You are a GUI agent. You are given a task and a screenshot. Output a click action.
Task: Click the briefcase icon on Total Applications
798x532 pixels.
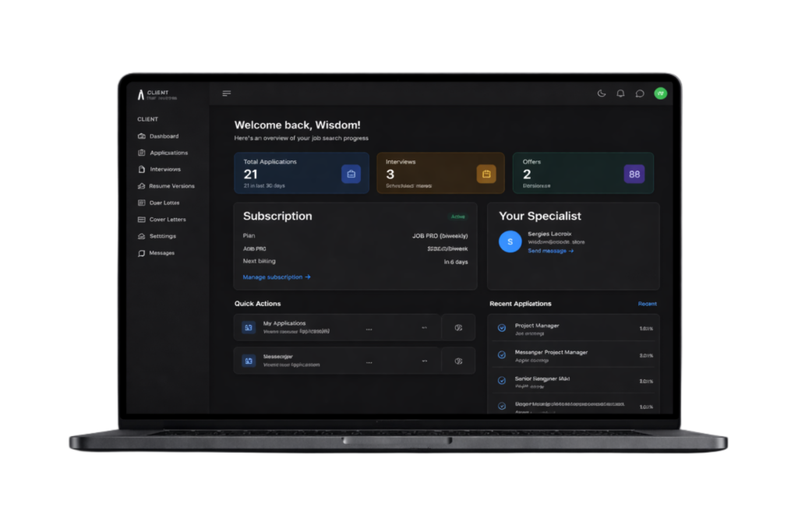point(351,174)
